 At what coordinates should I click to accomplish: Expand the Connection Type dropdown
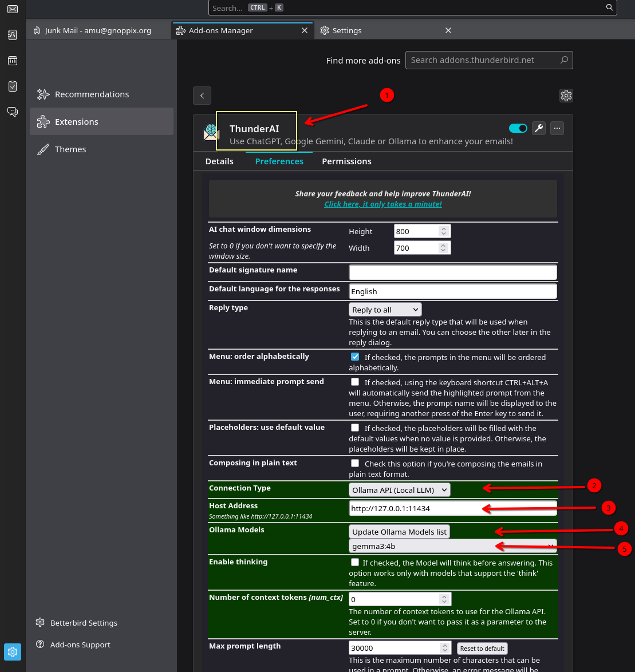(x=399, y=490)
